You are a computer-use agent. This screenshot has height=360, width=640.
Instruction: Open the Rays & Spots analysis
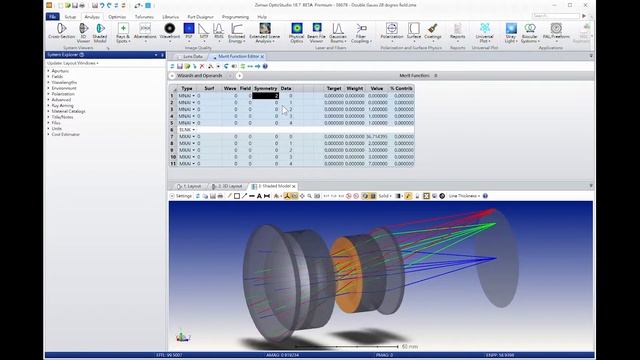tap(123, 33)
